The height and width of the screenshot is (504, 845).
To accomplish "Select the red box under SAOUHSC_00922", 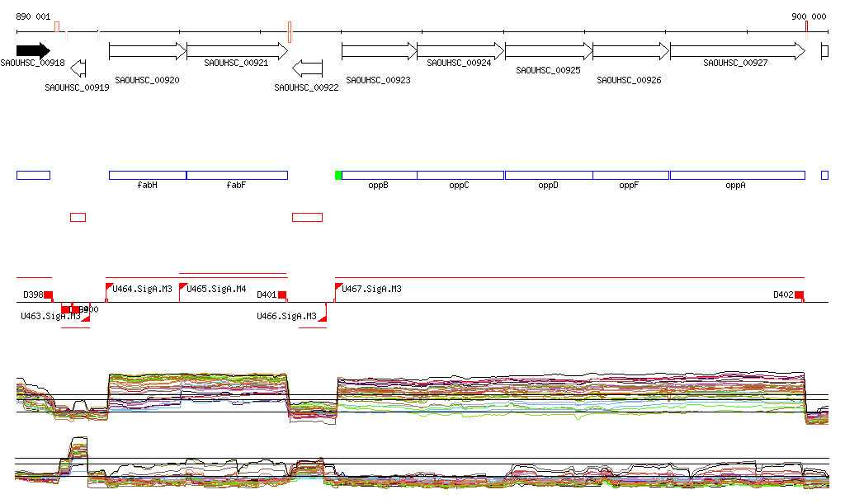I will pyautogui.click(x=307, y=218).
